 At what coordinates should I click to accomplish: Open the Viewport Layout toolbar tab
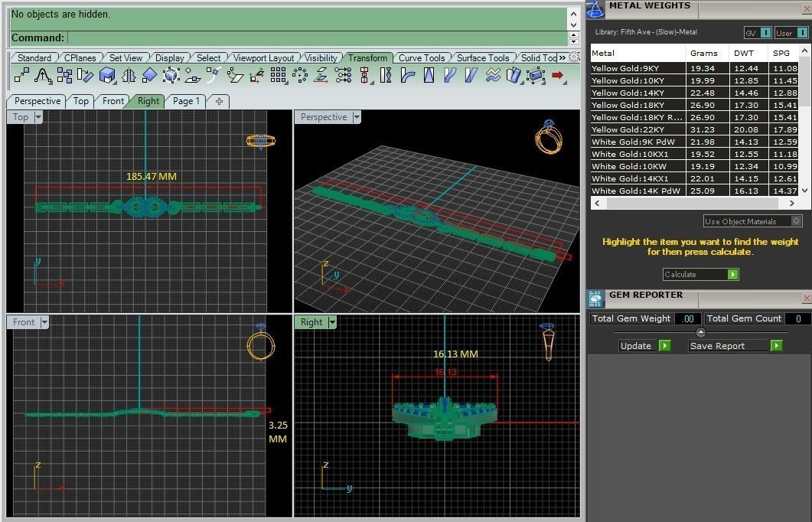pyautogui.click(x=263, y=58)
